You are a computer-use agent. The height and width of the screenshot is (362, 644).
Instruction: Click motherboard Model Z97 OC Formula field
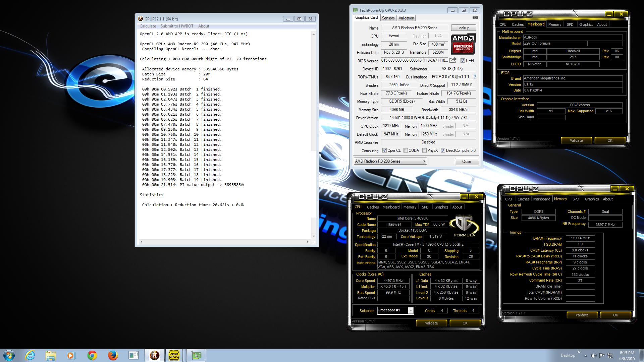tap(555, 44)
